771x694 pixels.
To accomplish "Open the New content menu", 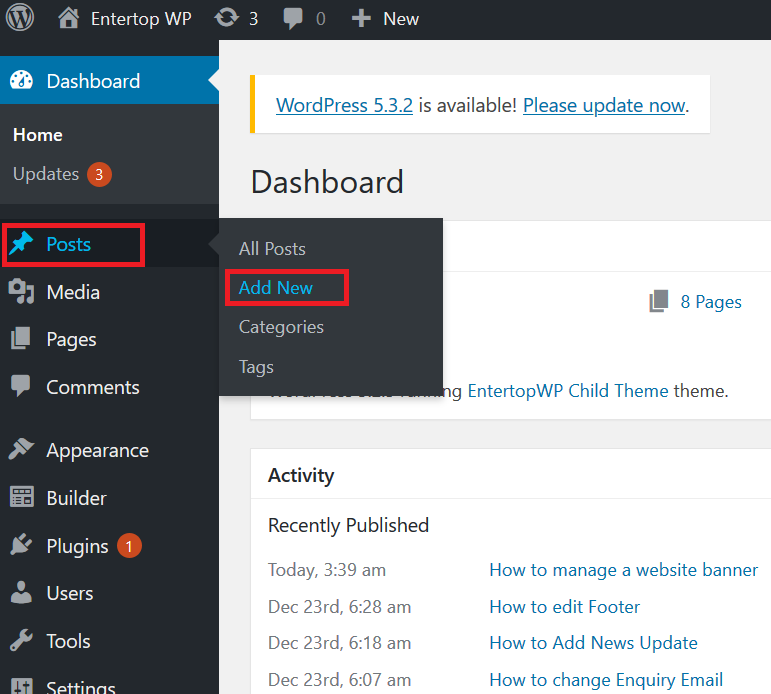I will click(401, 19).
